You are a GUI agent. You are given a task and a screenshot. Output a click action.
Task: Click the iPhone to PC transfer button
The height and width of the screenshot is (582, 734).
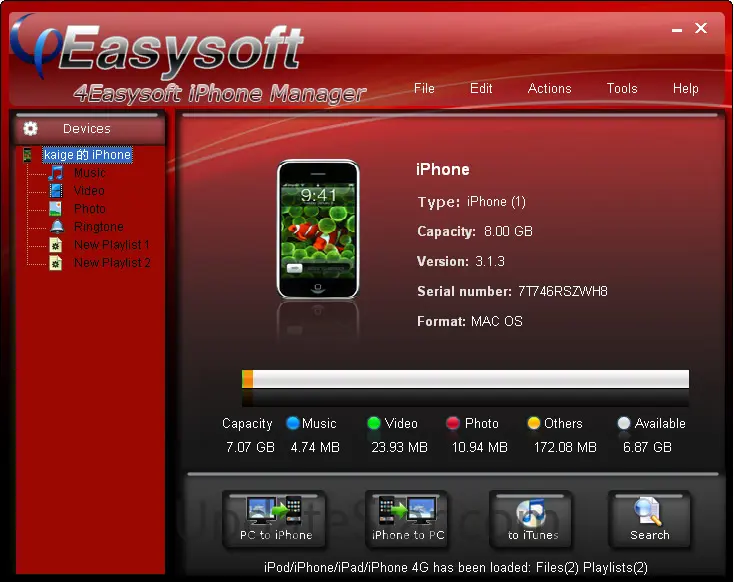click(407, 519)
